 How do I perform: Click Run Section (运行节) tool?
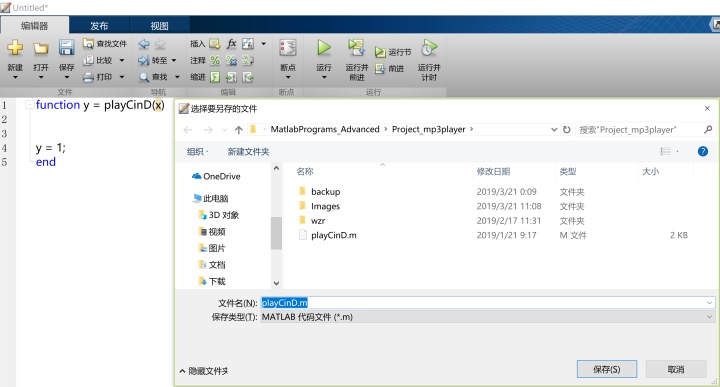tap(393, 52)
